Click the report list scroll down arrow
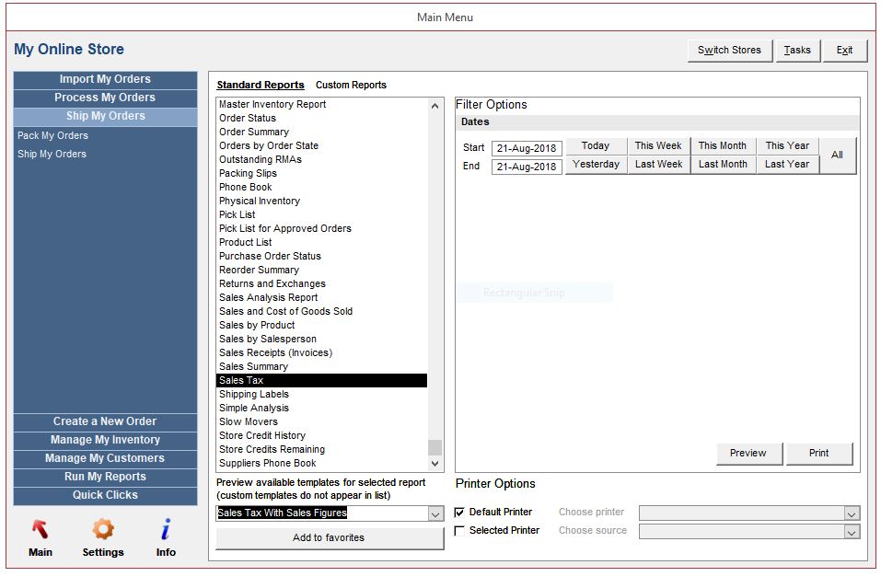 (435, 464)
